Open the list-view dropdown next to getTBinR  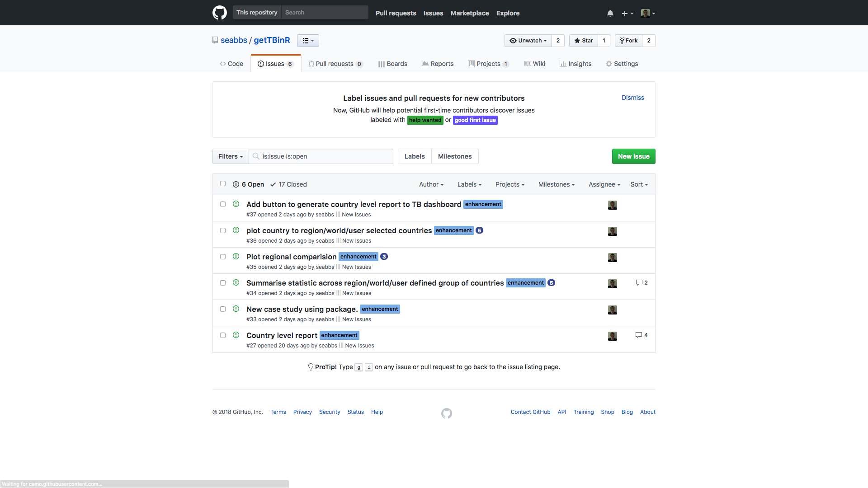pos(308,41)
